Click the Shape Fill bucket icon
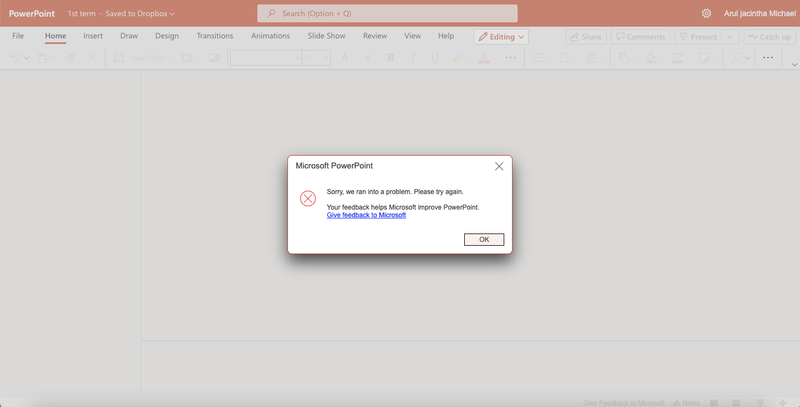Viewport: 800px width, 407px height. pyautogui.click(x=651, y=58)
